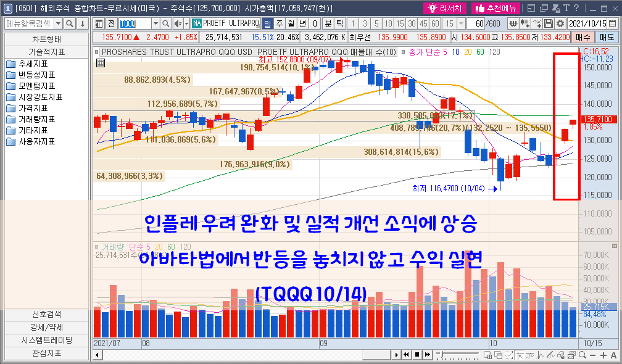Image resolution: width=622 pixels, height=364 pixels.
Task: Click the menu search magnifier icon
Action: 69,24
